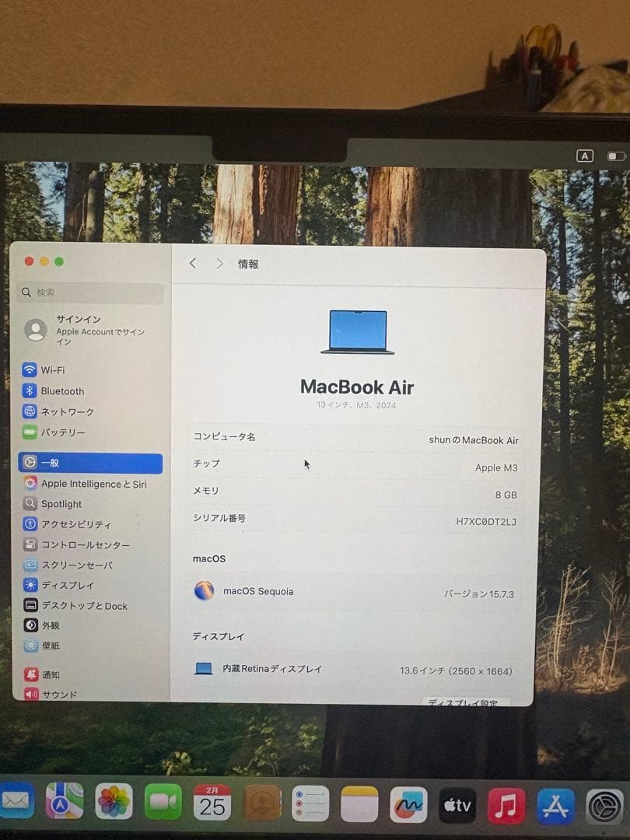Select ネットワーク in the sidebar
This screenshot has height=840, width=630.
click(90, 412)
